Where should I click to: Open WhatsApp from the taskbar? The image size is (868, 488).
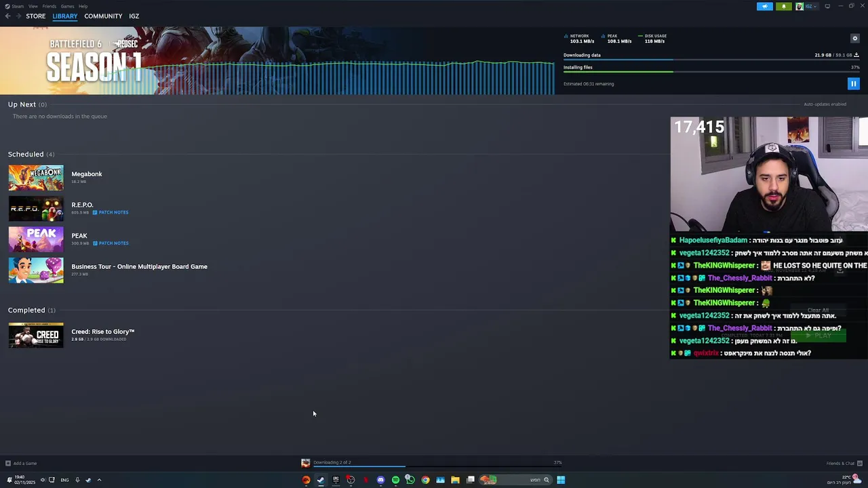pyautogui.click(x=410, y=480)
